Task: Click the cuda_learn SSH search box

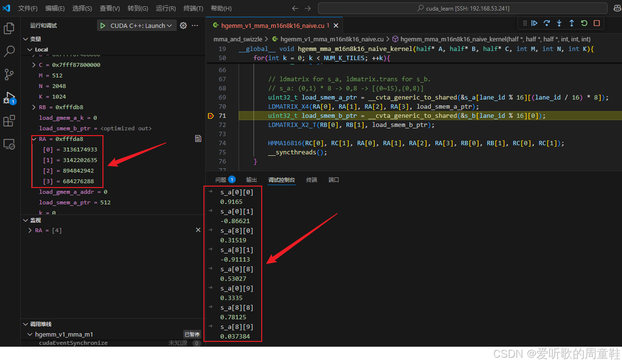Action: click(x=463, y=8)
